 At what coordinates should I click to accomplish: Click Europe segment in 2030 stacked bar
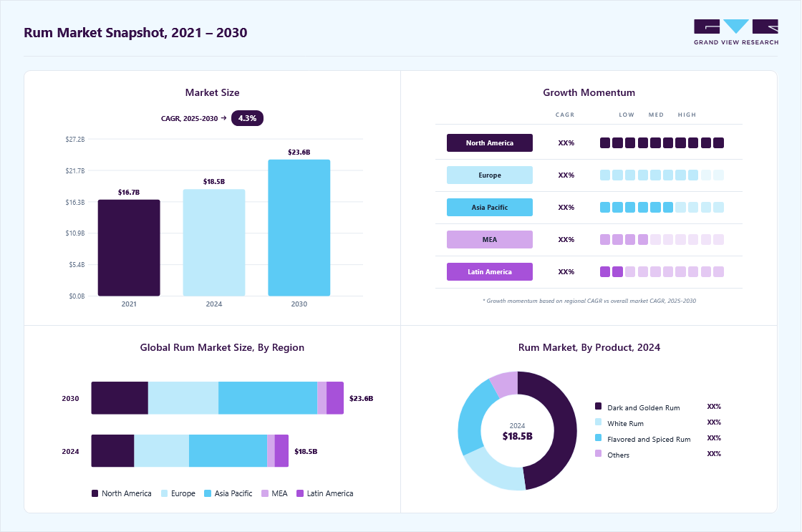tap(183, 398)
